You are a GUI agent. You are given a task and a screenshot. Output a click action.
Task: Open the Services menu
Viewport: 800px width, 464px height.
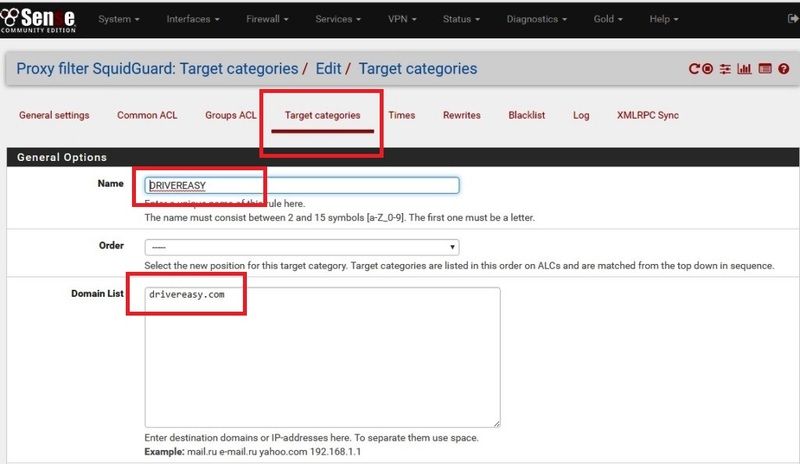click(x=338, y=19)
